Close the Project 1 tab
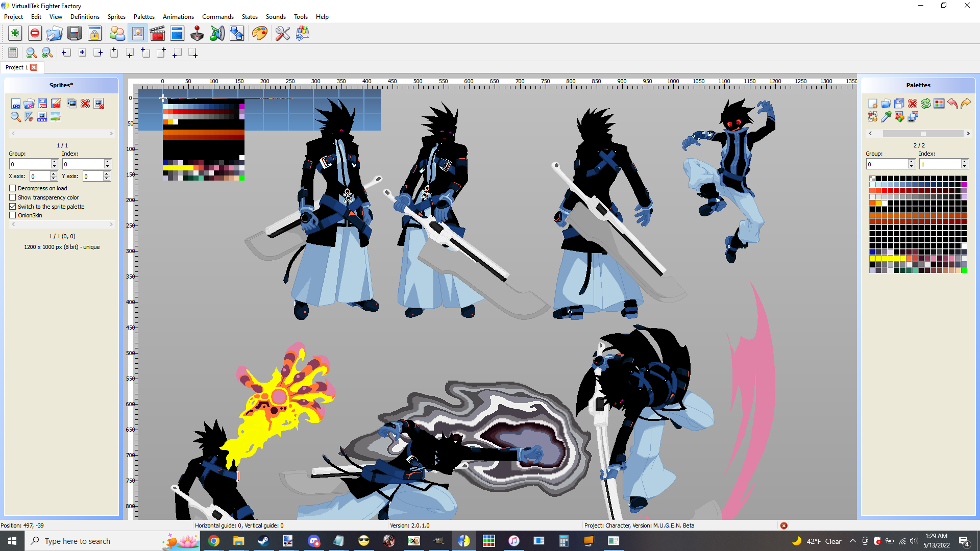The height and width of the screenshot is (551, 980). pos(34,67)
